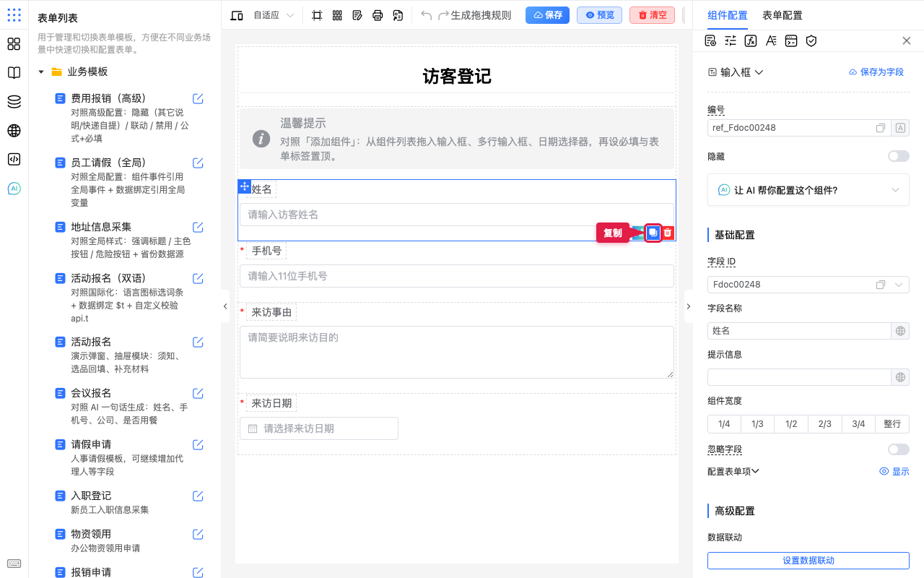Screen dimensions: 924x578
Task: Copy the ref_Fdoc00248 编号 value
Action: [x=881, y=128]
